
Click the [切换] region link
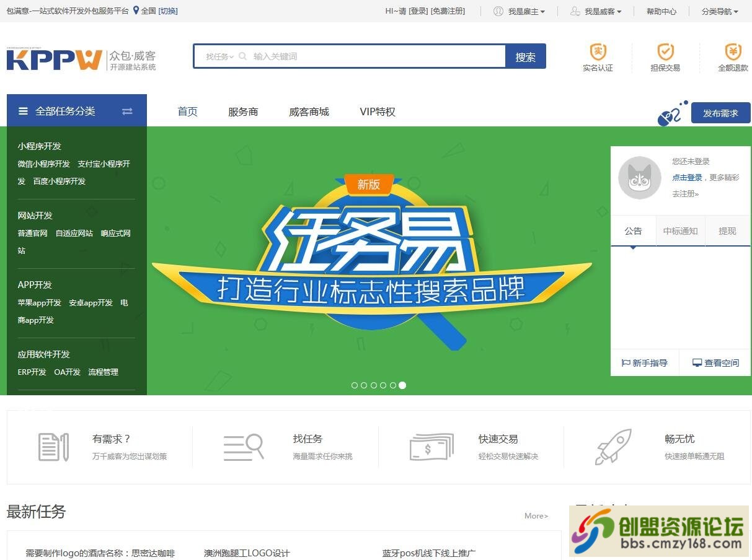tap(168, 11)
